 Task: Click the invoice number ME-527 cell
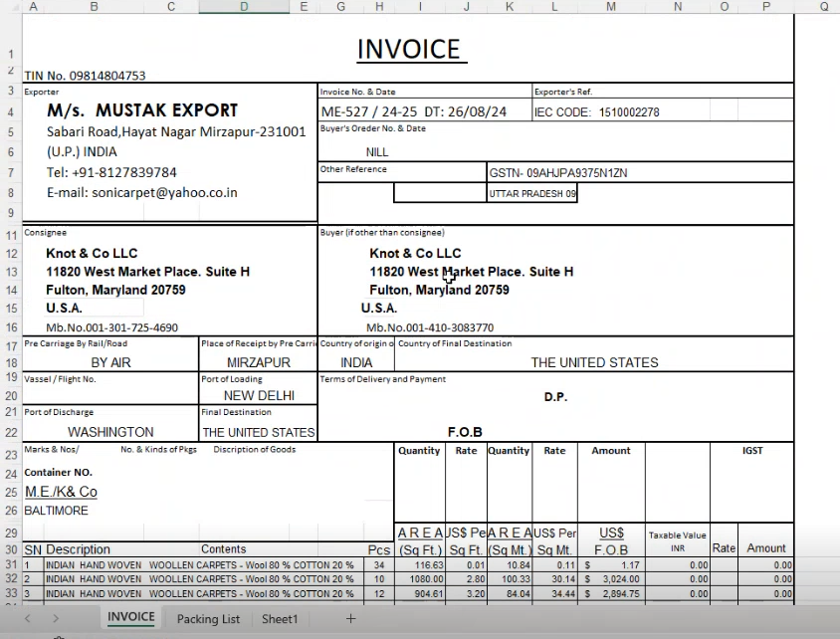413,111
